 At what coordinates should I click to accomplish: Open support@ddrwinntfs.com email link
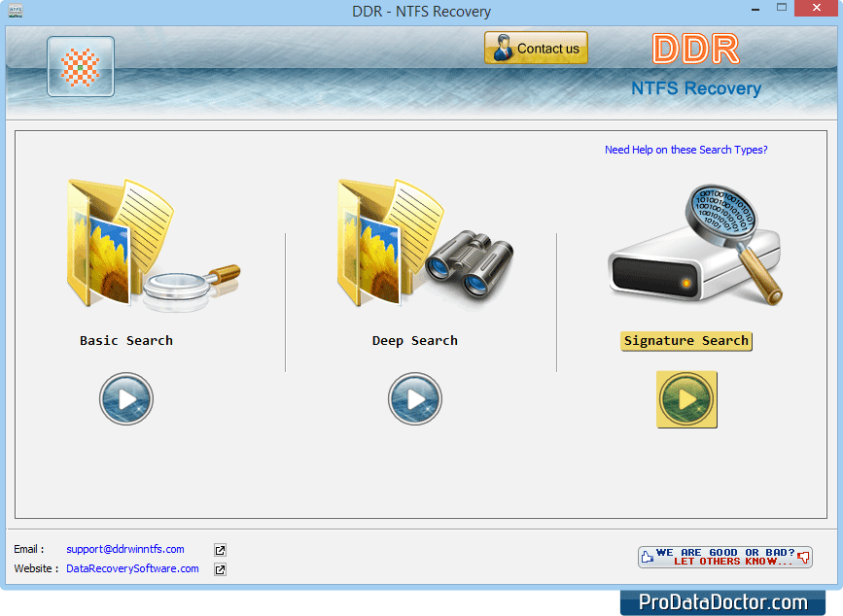pyautogui.click(x=125, y=549)
